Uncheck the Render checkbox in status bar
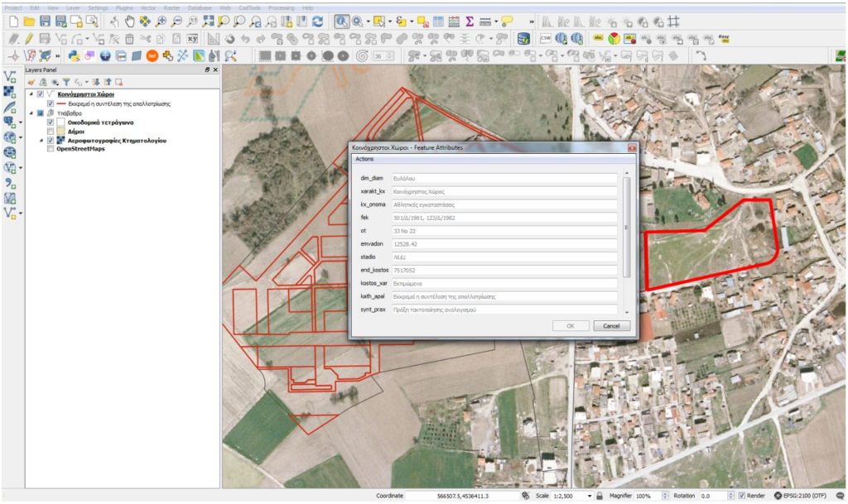 (742, 496)
